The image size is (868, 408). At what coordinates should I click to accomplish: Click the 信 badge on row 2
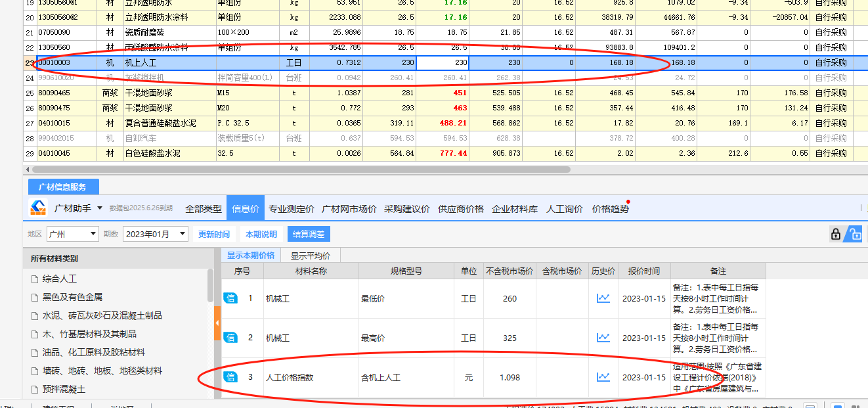coord(230,338)
